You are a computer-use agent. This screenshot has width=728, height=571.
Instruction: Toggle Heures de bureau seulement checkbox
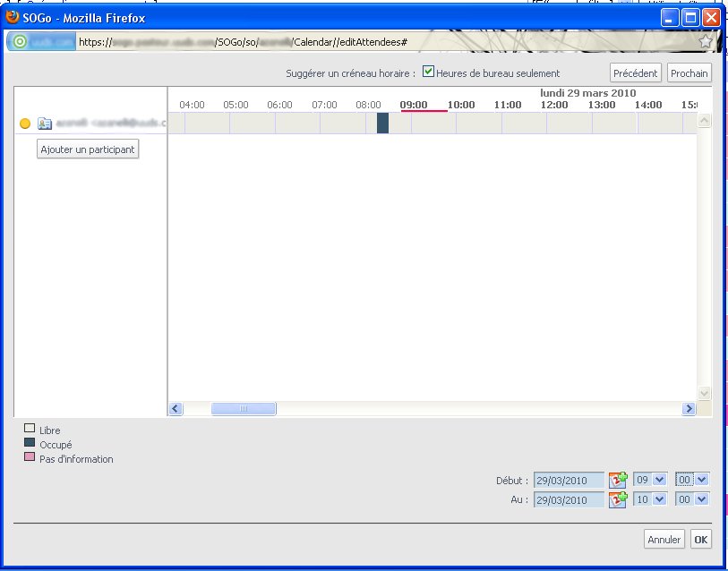tap(428, 72)
